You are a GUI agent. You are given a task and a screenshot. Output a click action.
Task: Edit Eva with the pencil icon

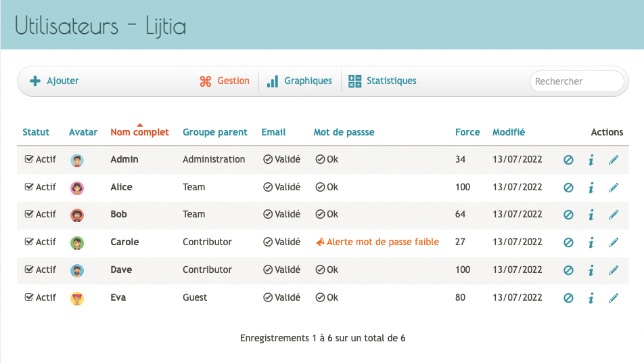click(613, 297)
